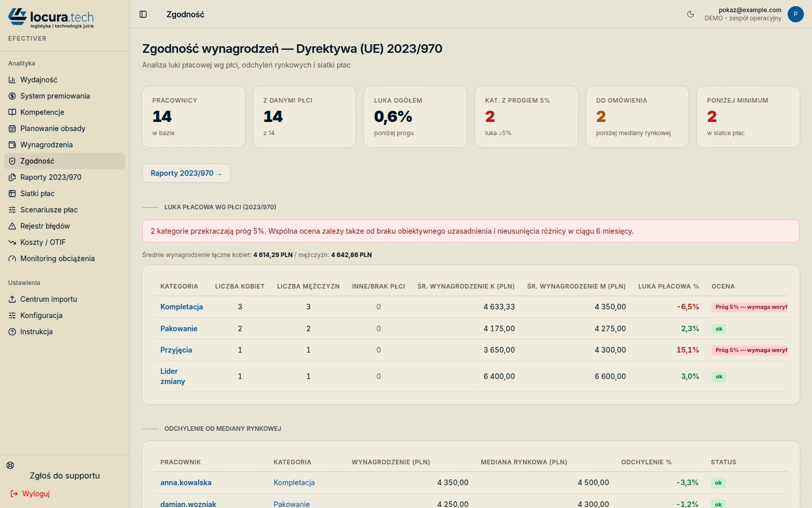
Task: Click the Scenariusze płac sliders icon
Action: tap(12, 210)
